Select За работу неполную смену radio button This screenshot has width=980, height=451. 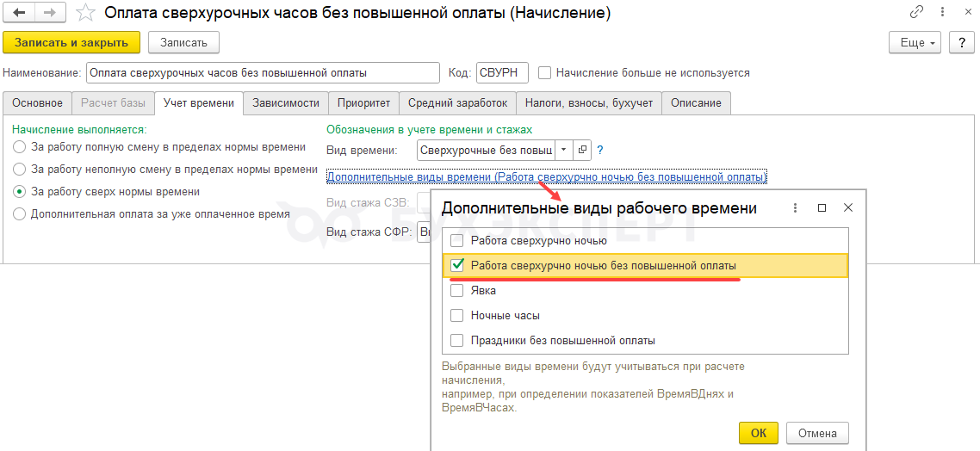click(19, 170)
